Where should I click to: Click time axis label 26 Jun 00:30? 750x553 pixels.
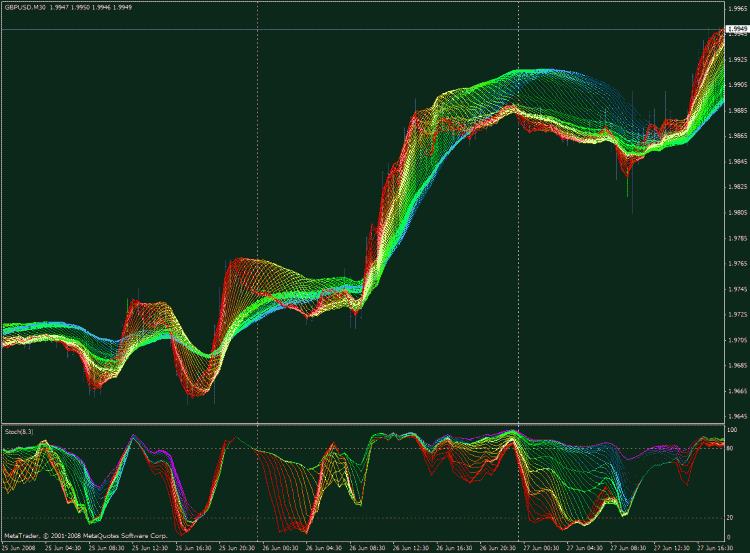pos(280,548)
